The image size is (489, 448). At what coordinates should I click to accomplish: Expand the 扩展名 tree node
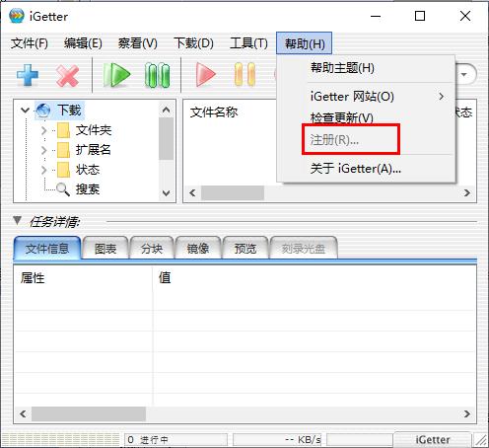(x=44, y=150)
